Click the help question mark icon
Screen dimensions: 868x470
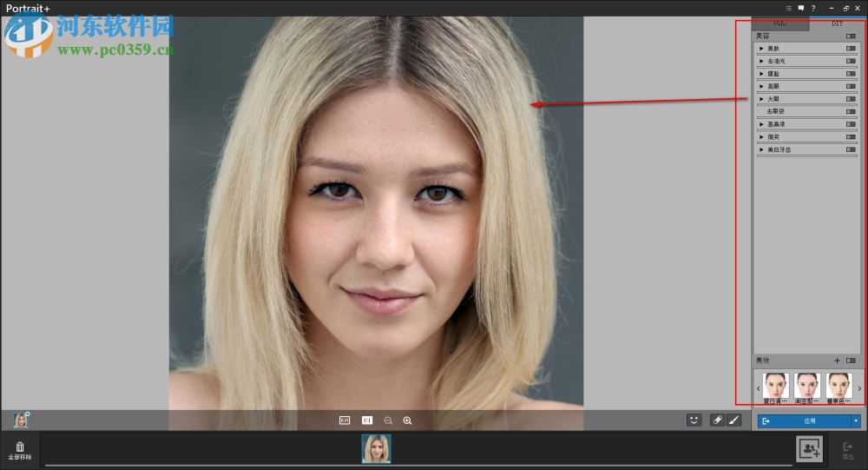[813, 9]
